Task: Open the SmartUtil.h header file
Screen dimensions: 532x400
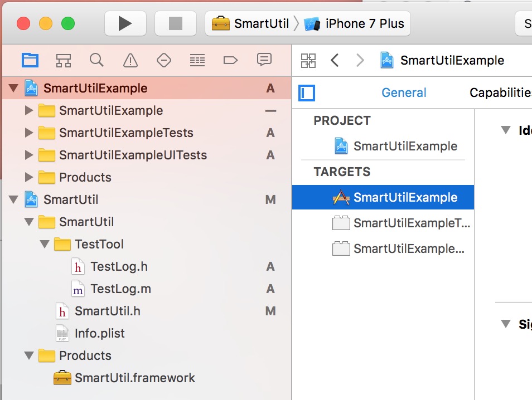Action: pos(107,311)
